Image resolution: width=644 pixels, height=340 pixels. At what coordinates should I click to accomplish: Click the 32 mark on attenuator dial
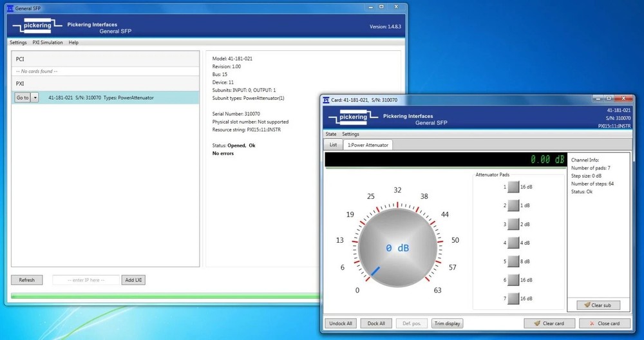[397, 190]
